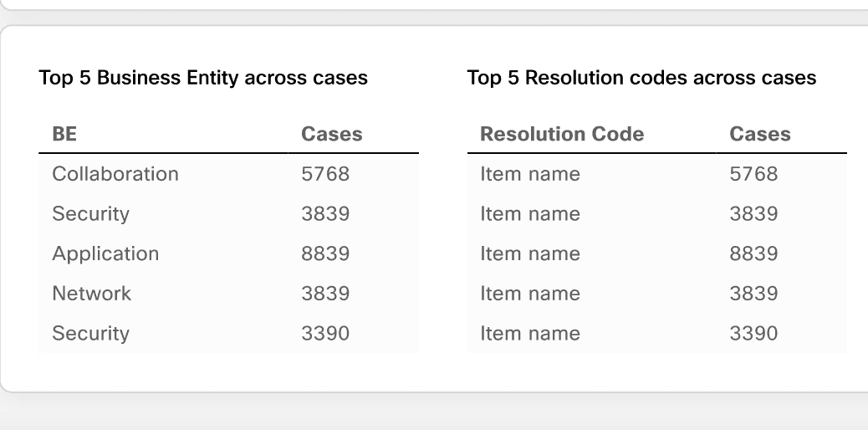This screenshot has width=868, height=430.
Task: Click the 8839 value next to Application
Action: point(325,253)
